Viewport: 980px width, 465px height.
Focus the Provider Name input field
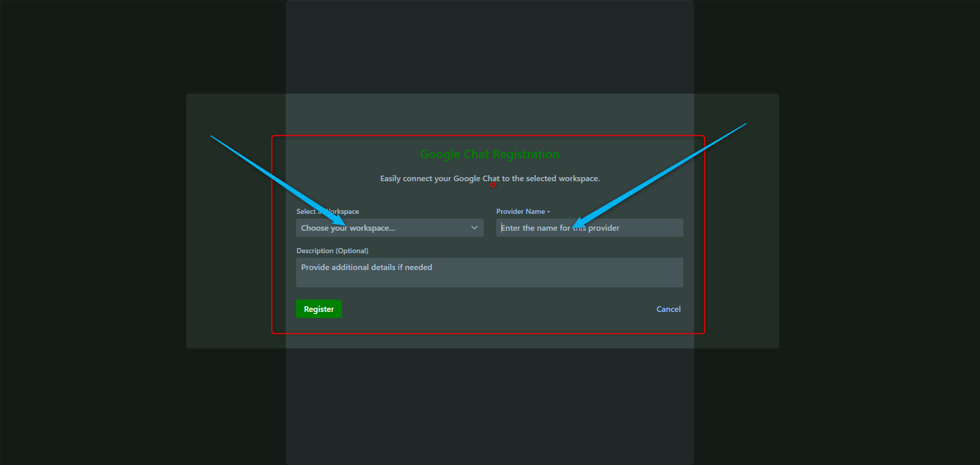pyautogui.click(x=590, y=228)
